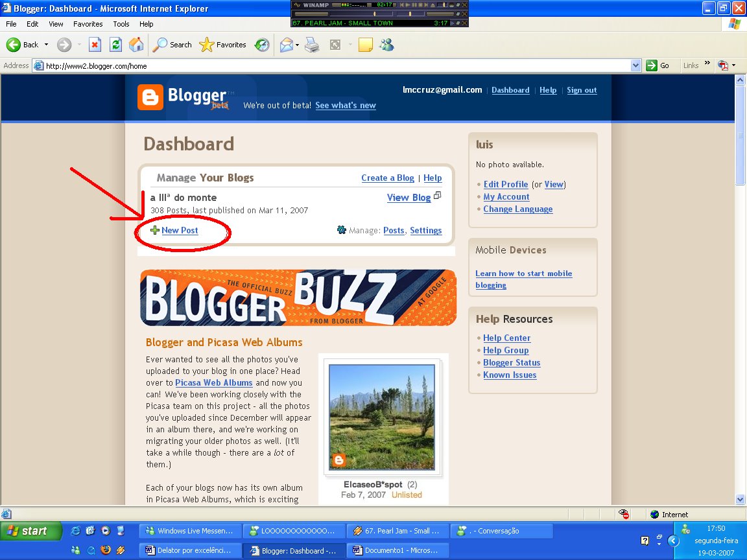Click the Internet zone globe icon
Viewport: 747px width, 560px height.
(654, 514)
